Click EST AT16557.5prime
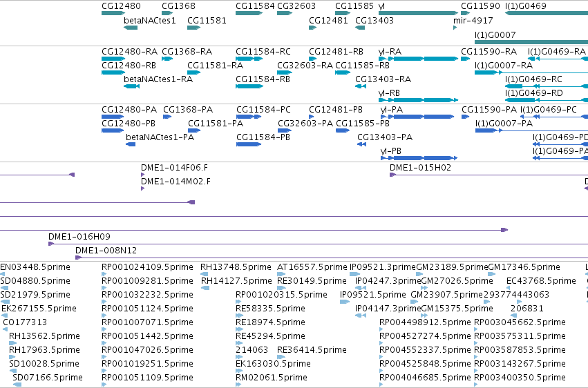 [x=281, y=274]
